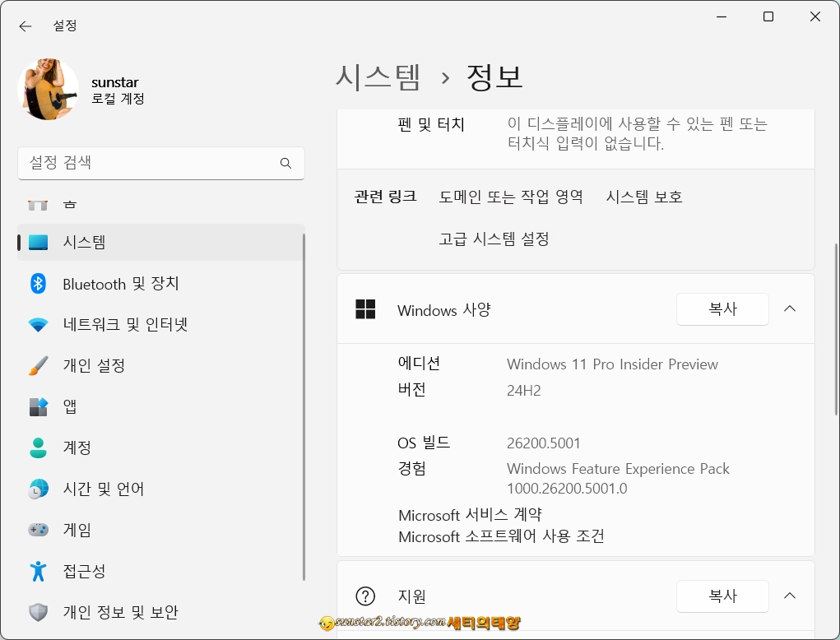Collapse the Windows 사양 section
This screenshot has width=840, height=640.
point(789,308)
